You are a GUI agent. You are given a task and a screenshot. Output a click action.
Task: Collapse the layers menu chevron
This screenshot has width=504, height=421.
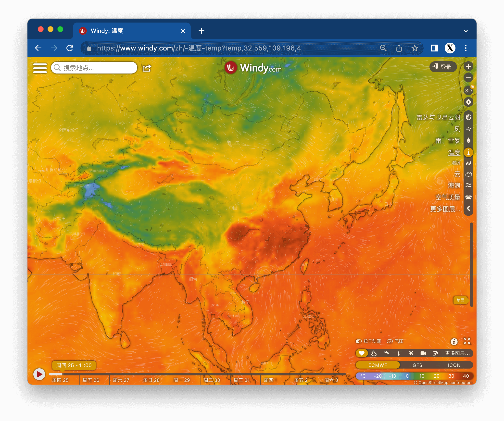(x=468, y=209)
